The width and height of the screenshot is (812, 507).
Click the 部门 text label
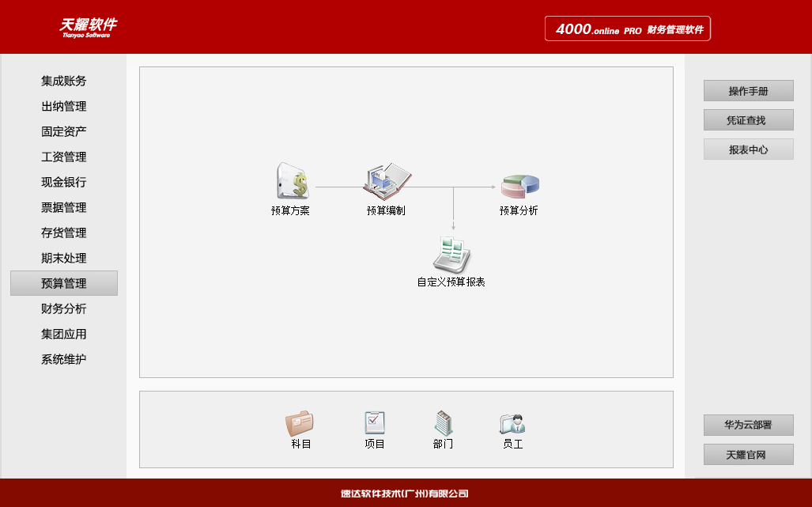tap(443, 444)
